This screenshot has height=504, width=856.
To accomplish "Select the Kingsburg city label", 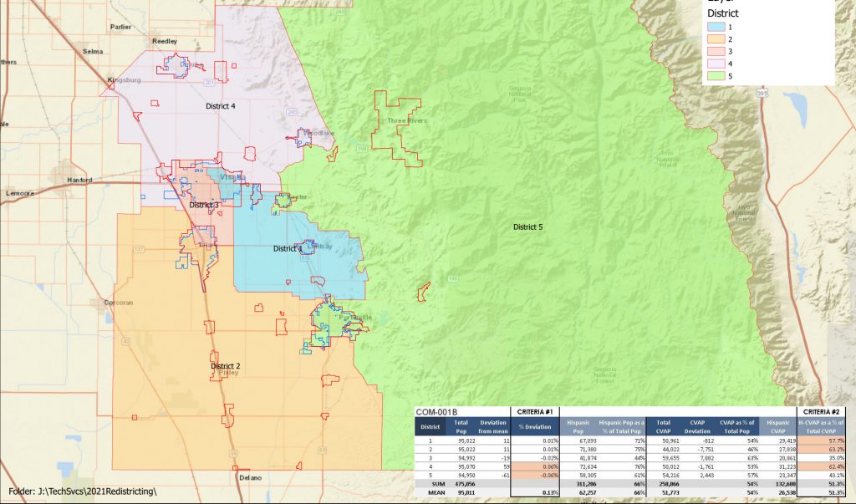I will tap(125, 80).
